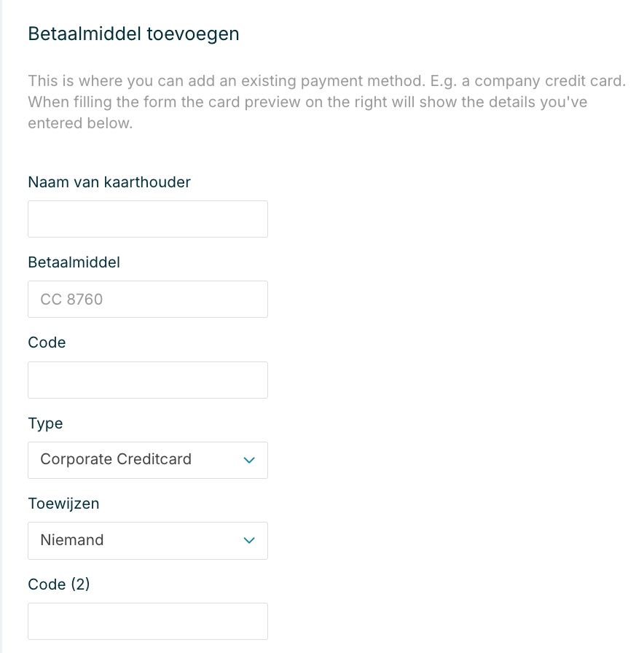644x653 pixels.
Task: Click the Code label above third field
Action: point(47,343)
